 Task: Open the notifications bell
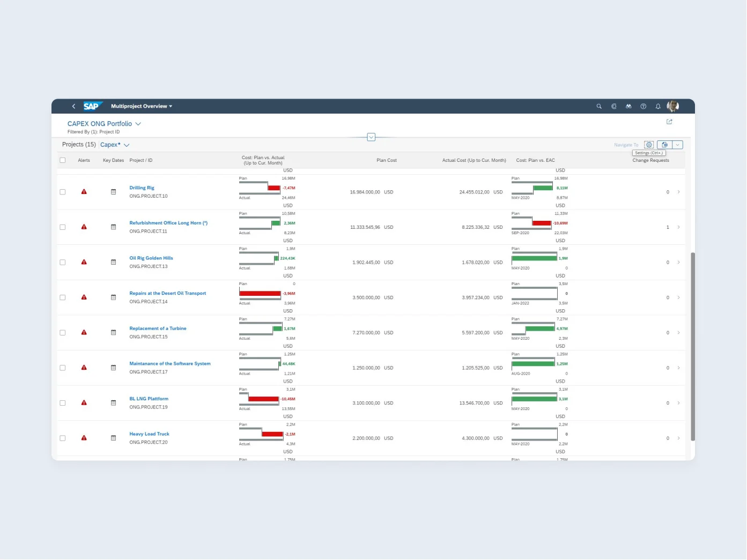click(x=658, y=106)
